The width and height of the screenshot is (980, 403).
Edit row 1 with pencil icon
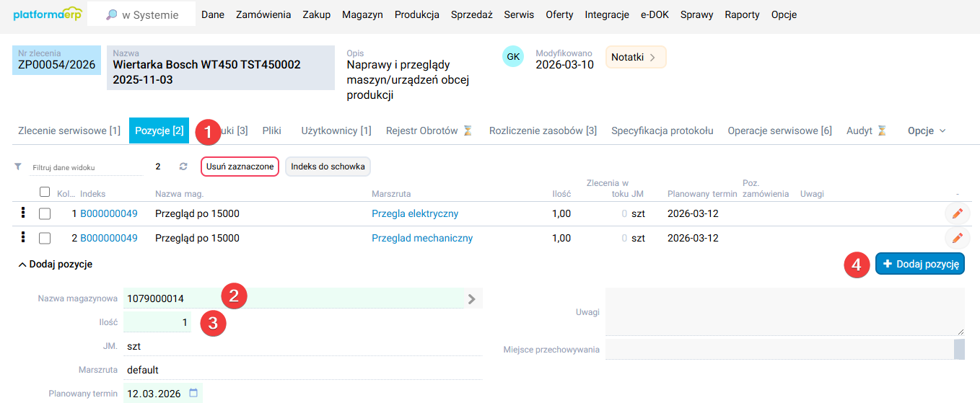tap(958, 213)
